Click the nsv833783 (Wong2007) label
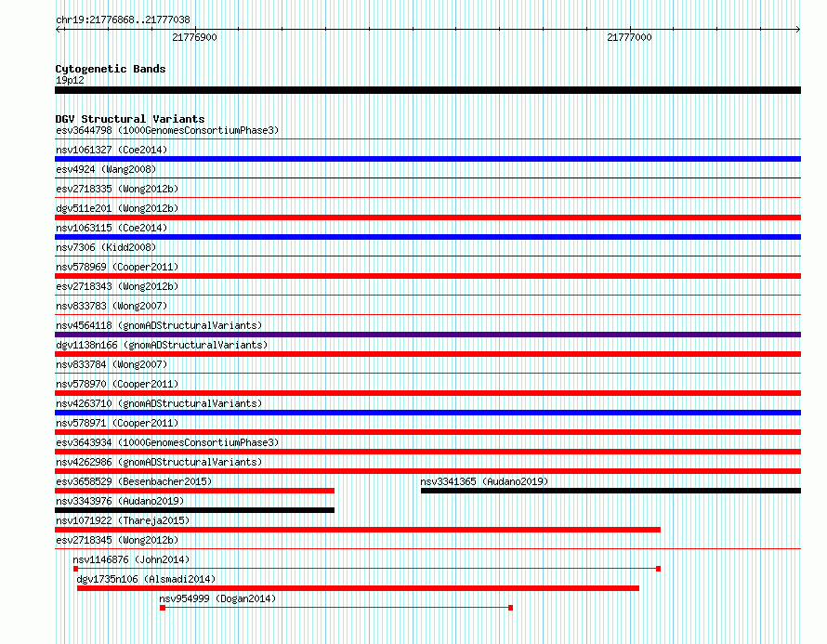 112,306
